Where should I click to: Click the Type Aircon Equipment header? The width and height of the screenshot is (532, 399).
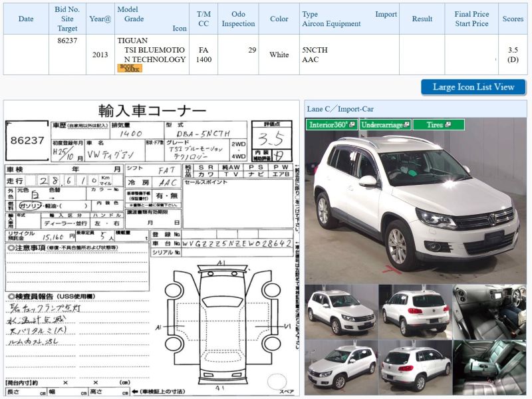[x=331, y=19]
